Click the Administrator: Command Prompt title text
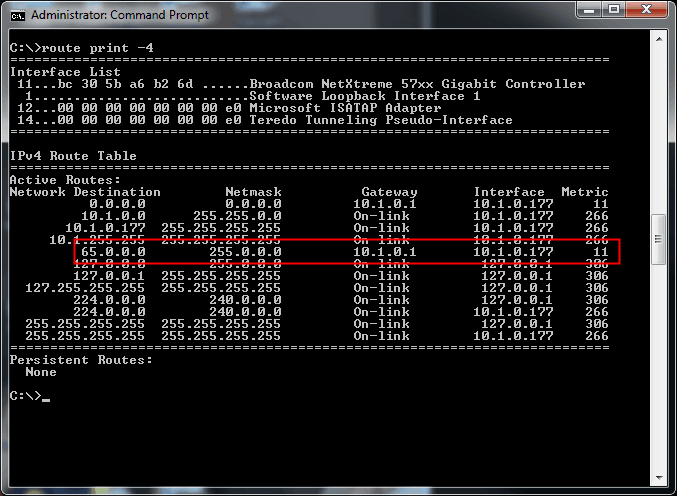Screen dimensions: 677x496 pos(120,15)
